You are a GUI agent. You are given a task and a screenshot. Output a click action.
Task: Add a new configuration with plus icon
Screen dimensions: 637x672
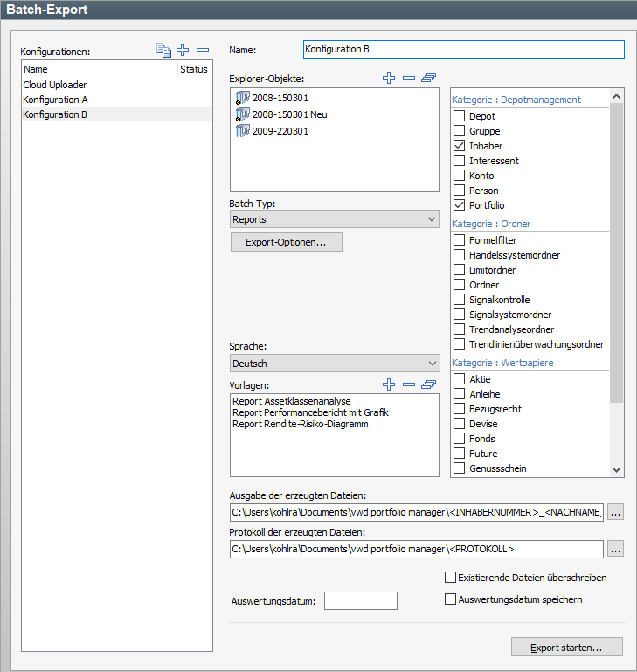click(183, 51)
